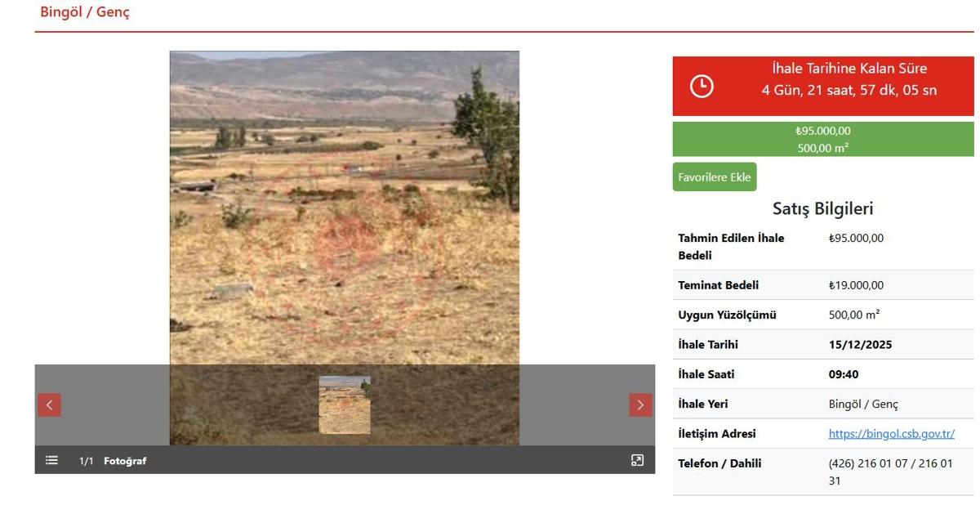This screenshot has width=980, height=505.
Task: Click the previous photo arrow
Action: point(49,404)
